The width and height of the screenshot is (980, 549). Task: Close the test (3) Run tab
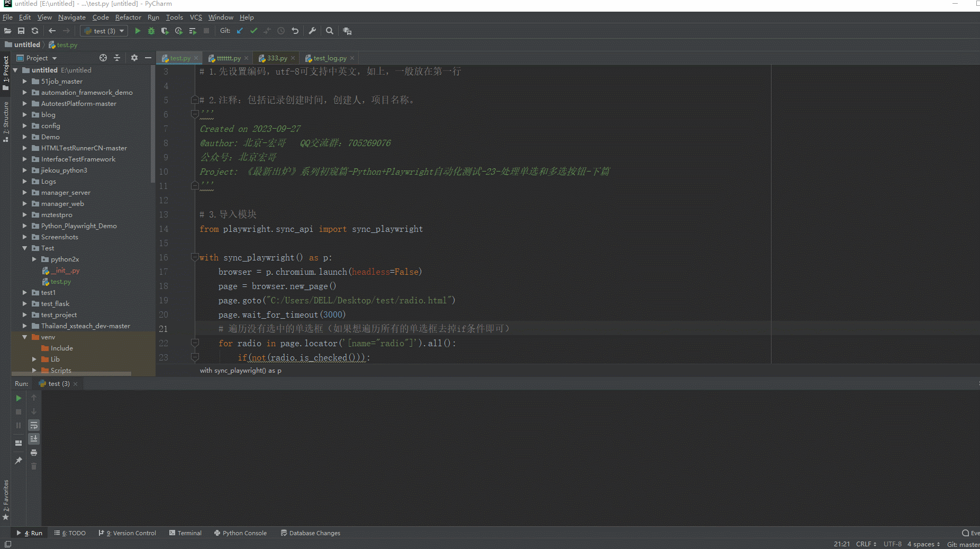(75, 384)
